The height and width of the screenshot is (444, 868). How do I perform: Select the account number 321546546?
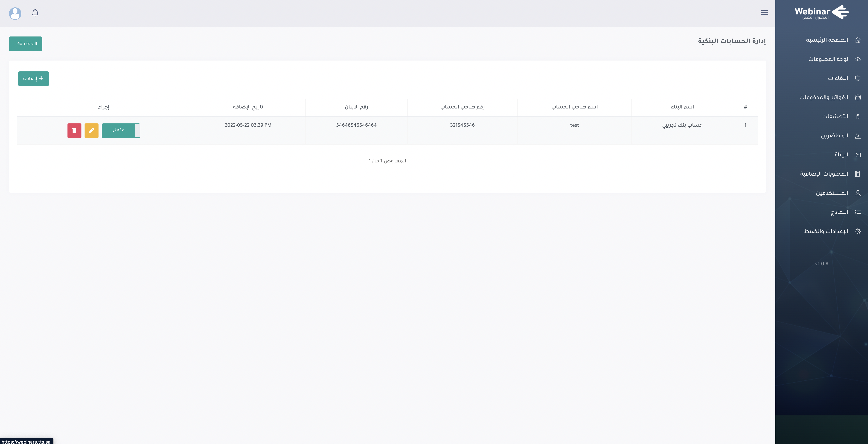[x=462, y=125]
